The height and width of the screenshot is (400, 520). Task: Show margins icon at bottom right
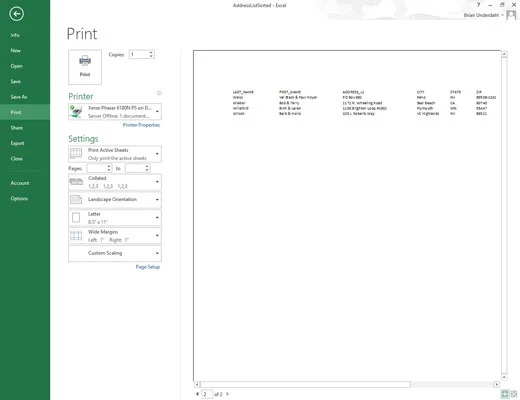(x=505, y=394)
